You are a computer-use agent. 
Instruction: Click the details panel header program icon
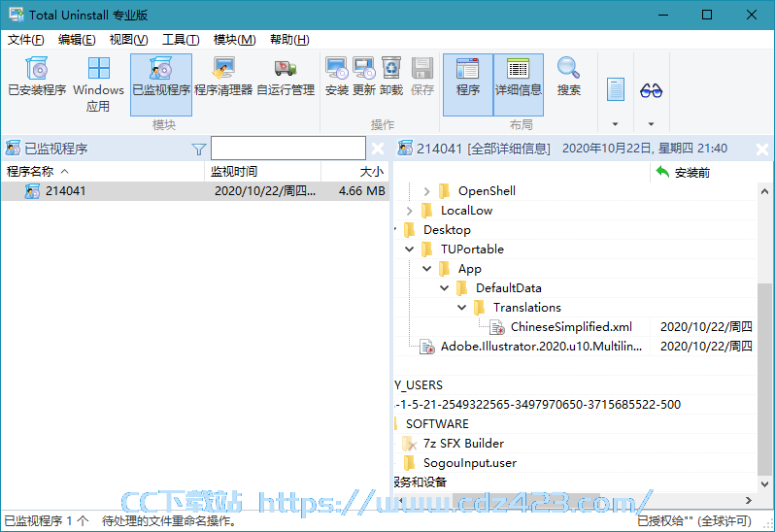click(405, 149)
